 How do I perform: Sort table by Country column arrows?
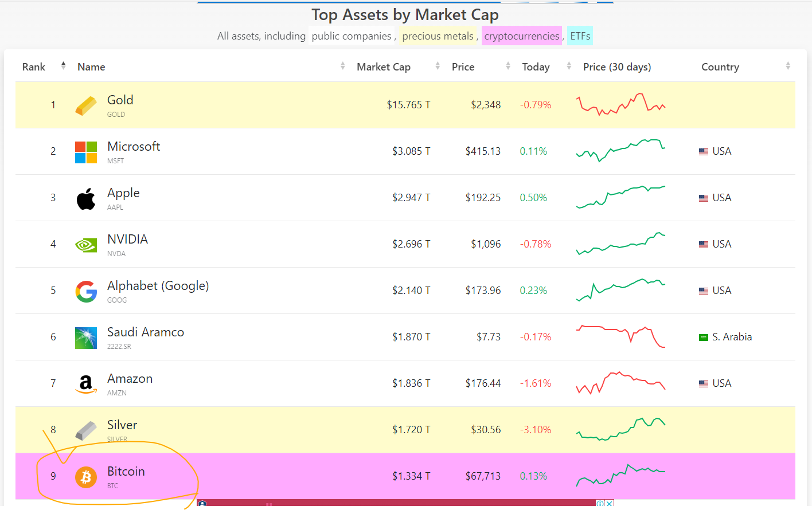pyautogui.click(x=788, y=66)
